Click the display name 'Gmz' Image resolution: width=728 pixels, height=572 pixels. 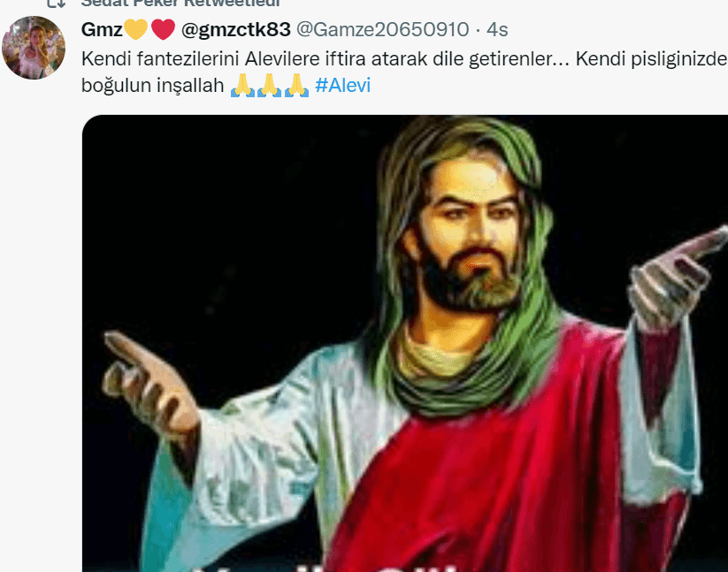click(102, 30)
